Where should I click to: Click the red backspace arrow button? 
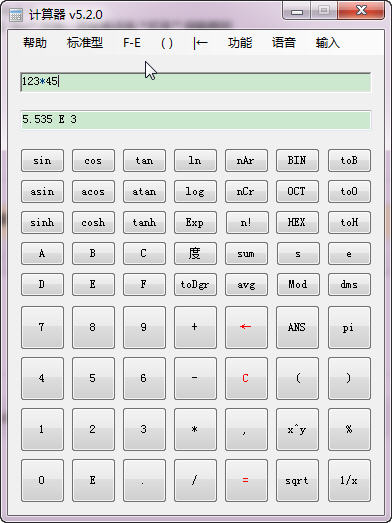[247, 328]
